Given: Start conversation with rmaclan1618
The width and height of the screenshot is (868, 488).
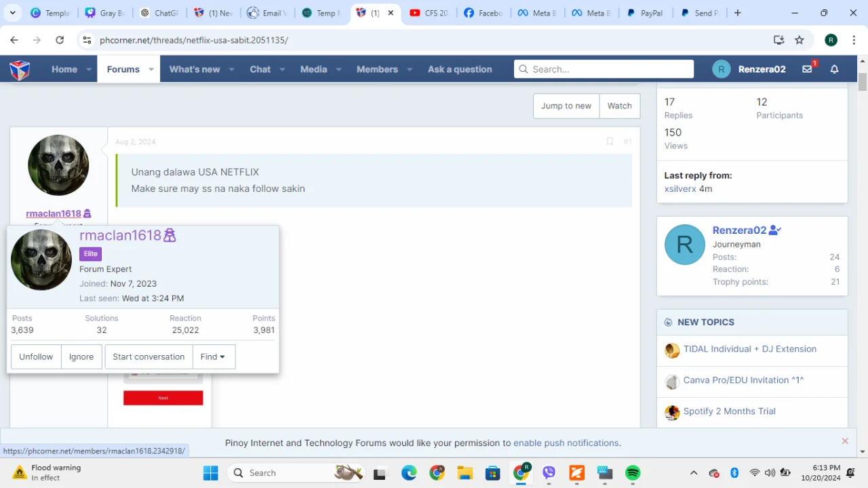Looking at the screenshot, I should [149, 357].
